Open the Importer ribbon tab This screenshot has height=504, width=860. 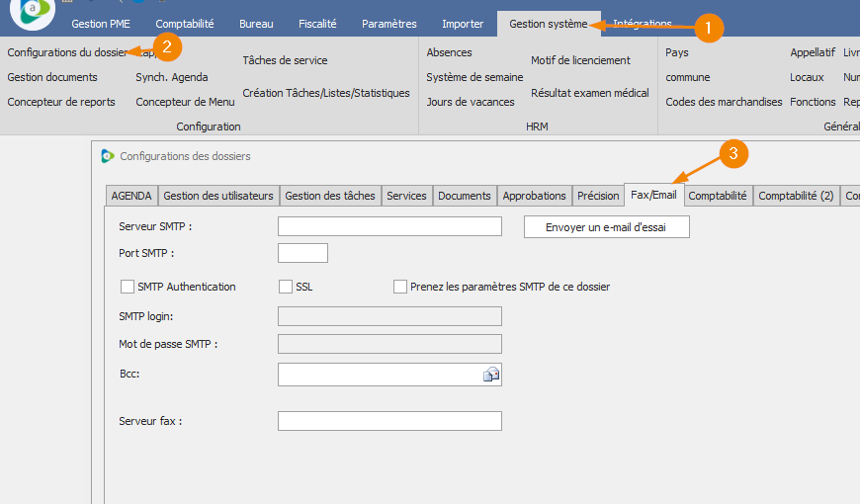pos(463,24)
